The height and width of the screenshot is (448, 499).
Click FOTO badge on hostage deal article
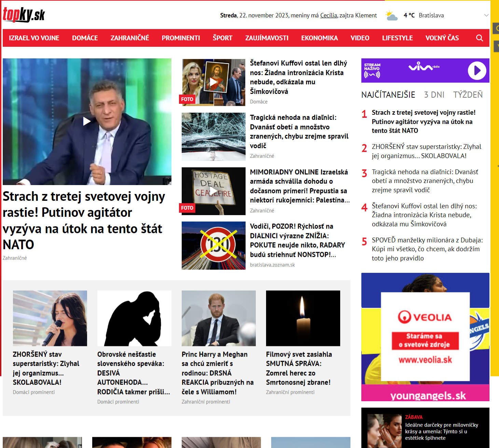click(x=187, y=208)
